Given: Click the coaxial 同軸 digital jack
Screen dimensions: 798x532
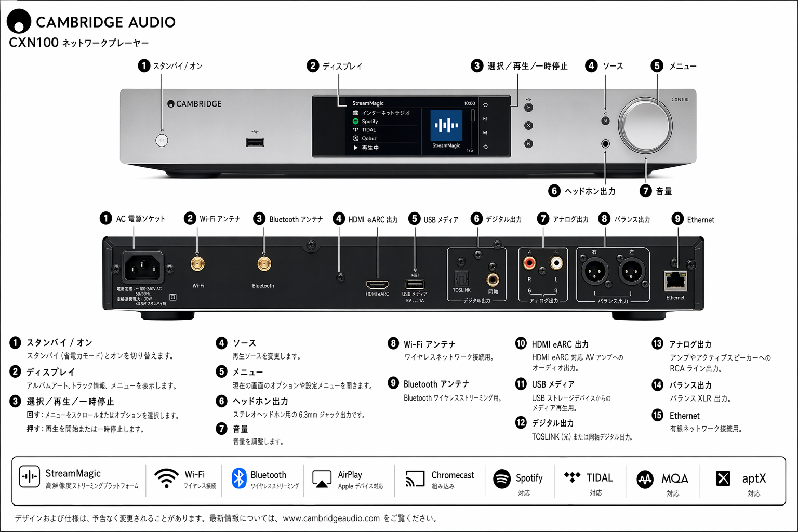Looking at the screenshot, I should [493, 280].
